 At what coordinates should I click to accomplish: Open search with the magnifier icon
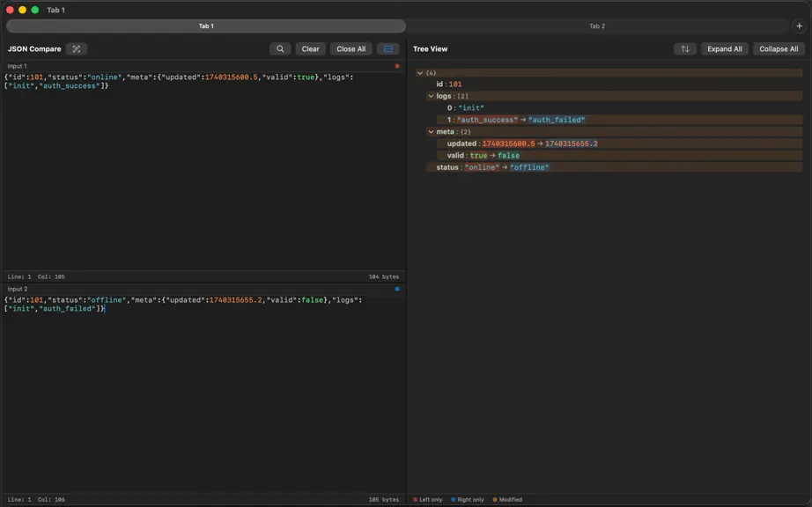[x=280, y=48]
